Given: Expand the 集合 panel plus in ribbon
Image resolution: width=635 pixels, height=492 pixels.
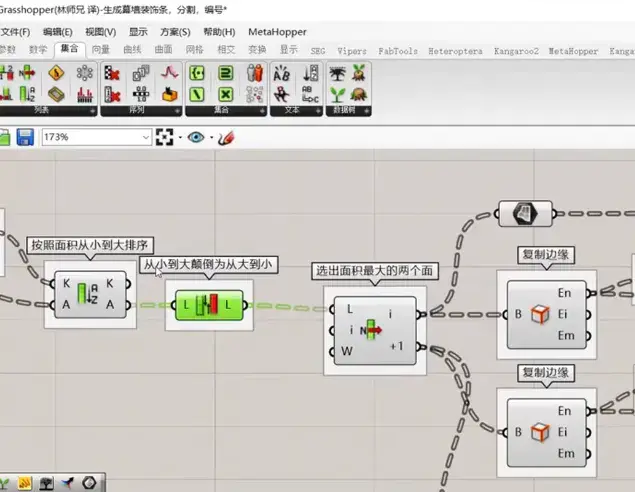Looking at the screenshot, I should pos(262,111).
